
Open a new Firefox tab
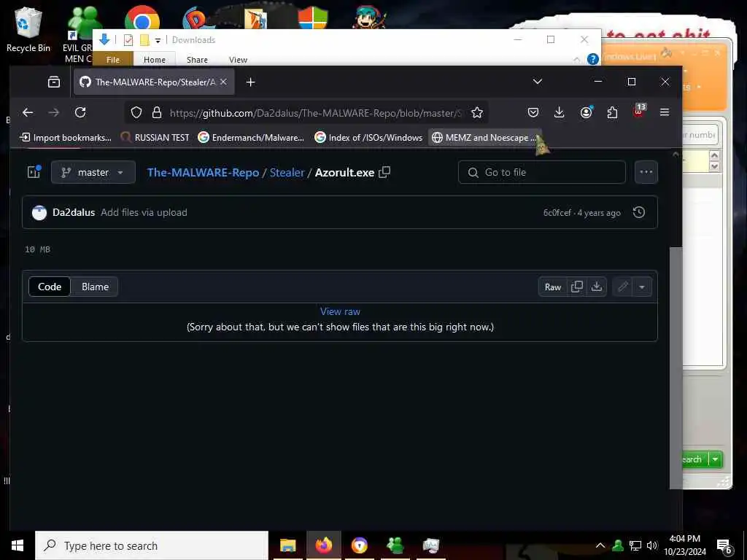point(251,82)
